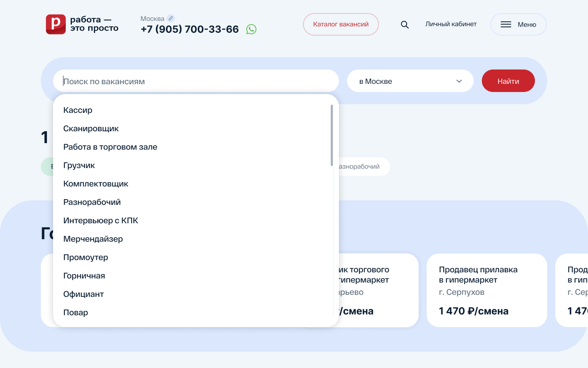Image resolution: width=588 pixels, height=368 pixels.
Task: Click the chevron arrow in the city selector
Action: (x=459, y=81)
